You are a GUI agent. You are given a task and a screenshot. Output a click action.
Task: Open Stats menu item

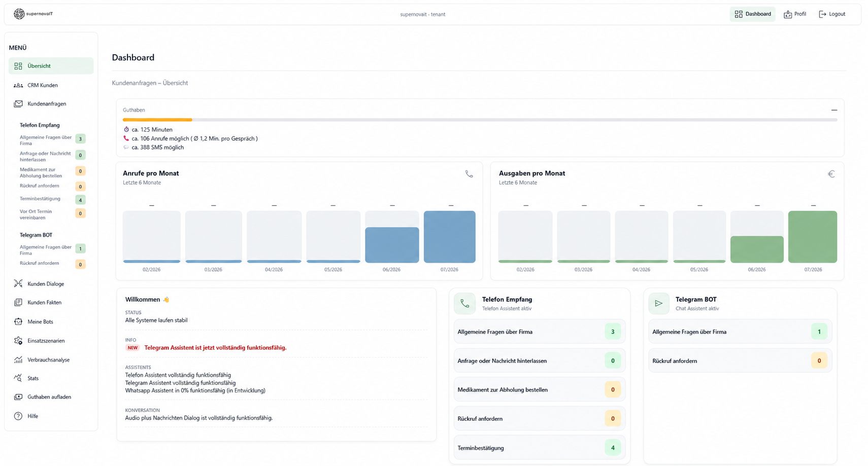click(x=51, y=378)
